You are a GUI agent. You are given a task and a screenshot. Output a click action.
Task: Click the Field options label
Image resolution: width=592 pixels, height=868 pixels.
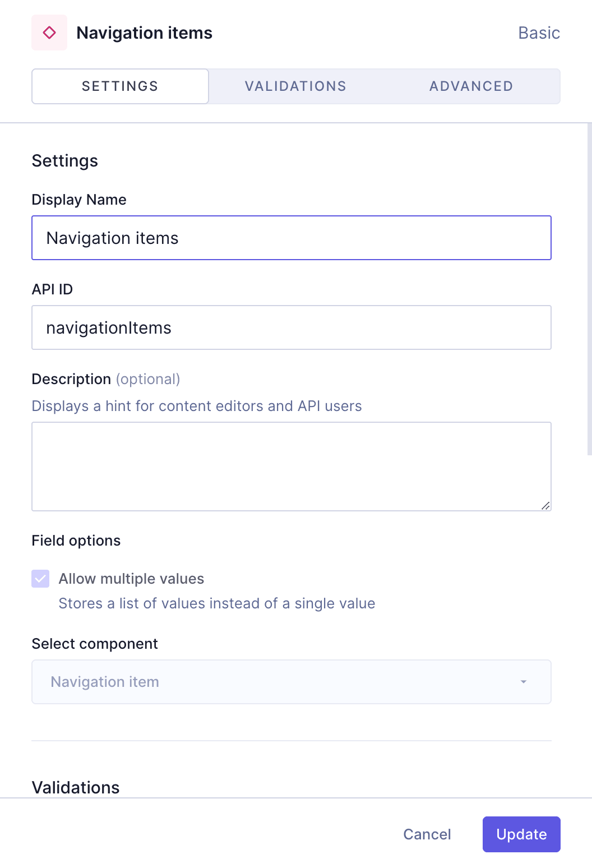click(x=76, y=540)
